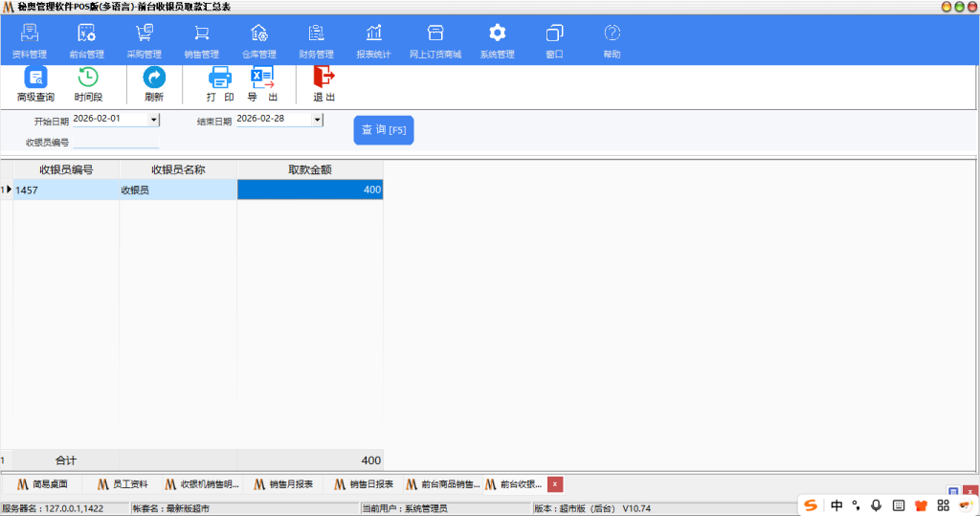Switch to the 员工资料 tab

coord(122,484)
